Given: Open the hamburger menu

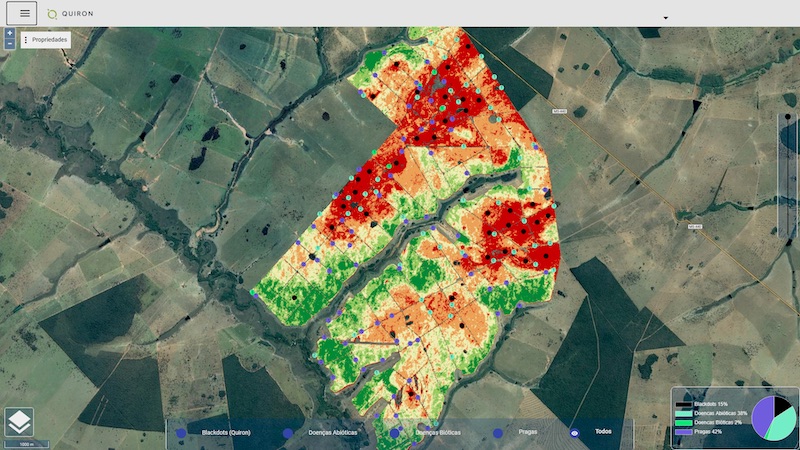Looking at the screenshot, I should pos(21,13).
